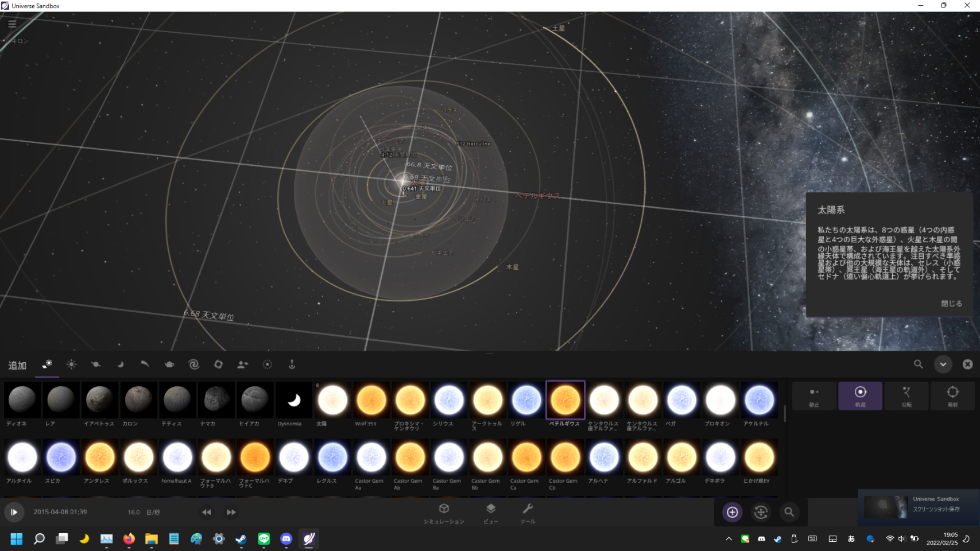The width and height of the screenshot is (980, 551).
Task: Open the search magnifier in Add panel
Action: coord(918,364)
